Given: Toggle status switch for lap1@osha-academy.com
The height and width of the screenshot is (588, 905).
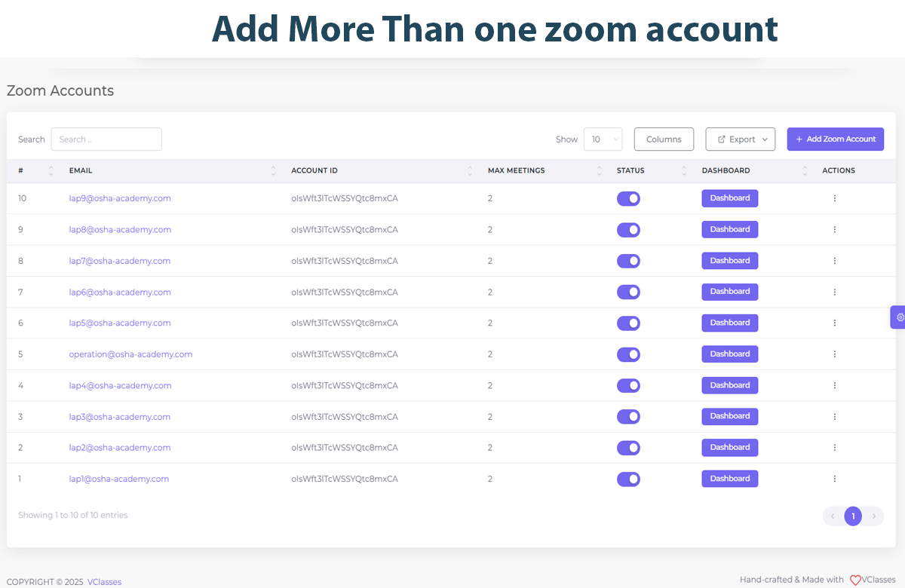Looking at the screenshot, I should click(x=628, y=479).
